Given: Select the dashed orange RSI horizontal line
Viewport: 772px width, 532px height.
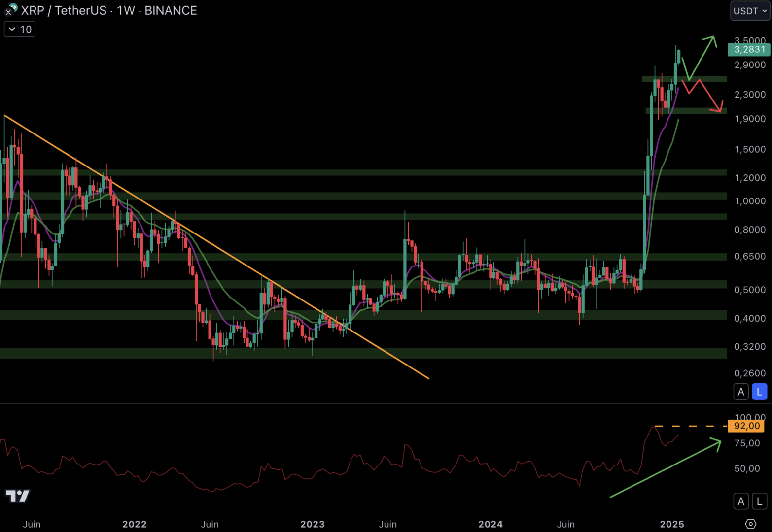Looking at the screenshot, I should pyautogui.click(x=690, y=426).
